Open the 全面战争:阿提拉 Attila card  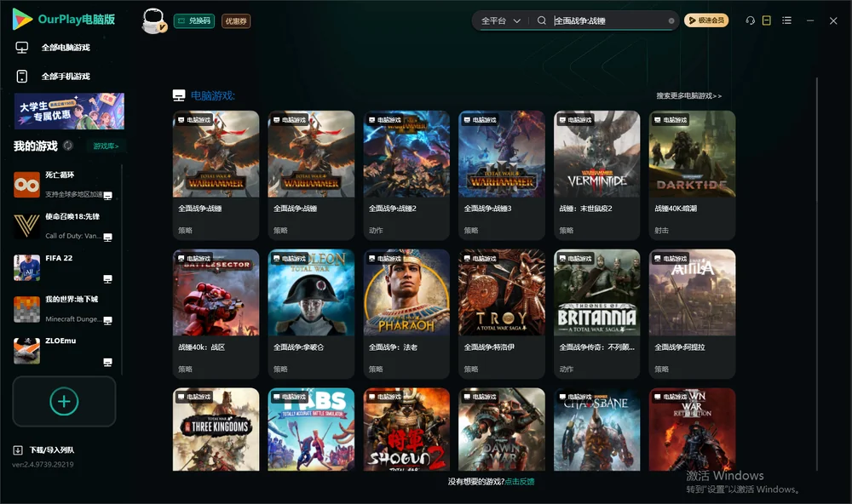coord(692,314)
